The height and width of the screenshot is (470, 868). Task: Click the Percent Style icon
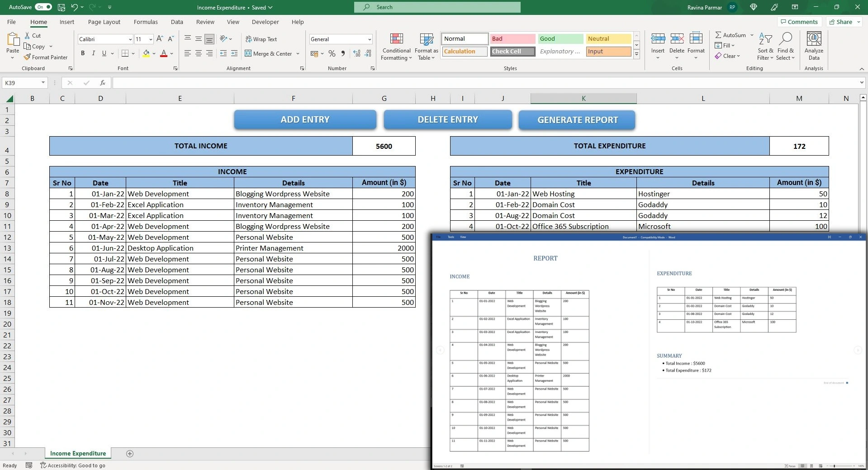click(x=332, y=53)
